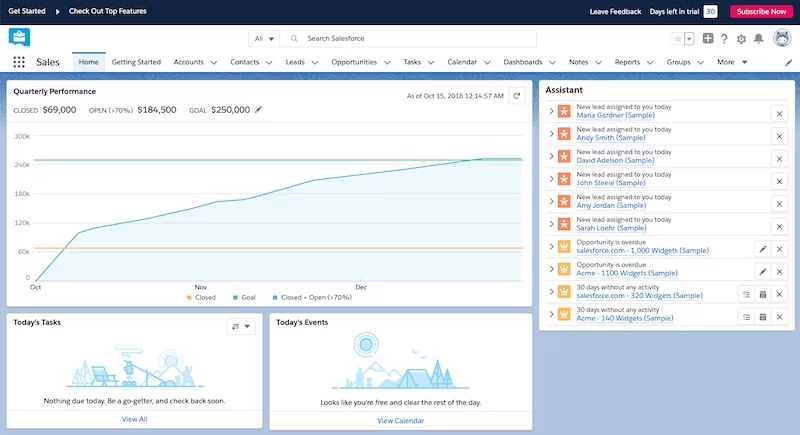Expand the salesforce.com 1,000 Widgets item
The image size is (800, 435).
(x=551, y=246)
